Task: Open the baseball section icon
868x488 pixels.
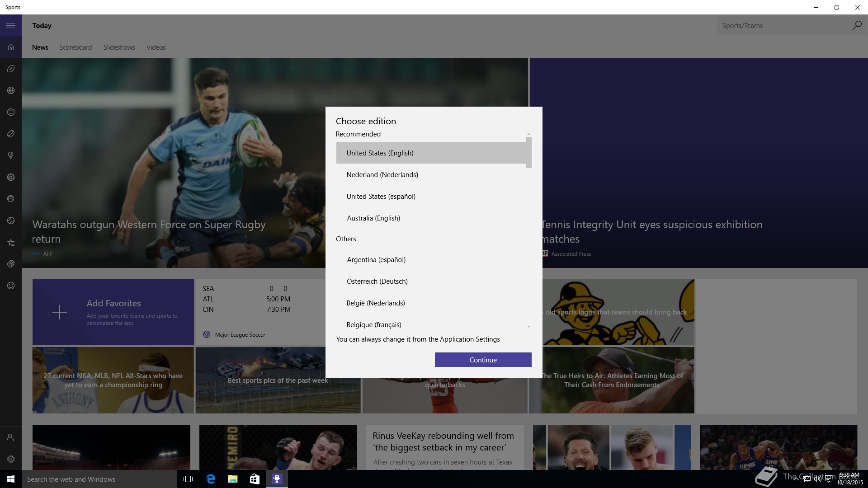Action: [x=11, y=112]
